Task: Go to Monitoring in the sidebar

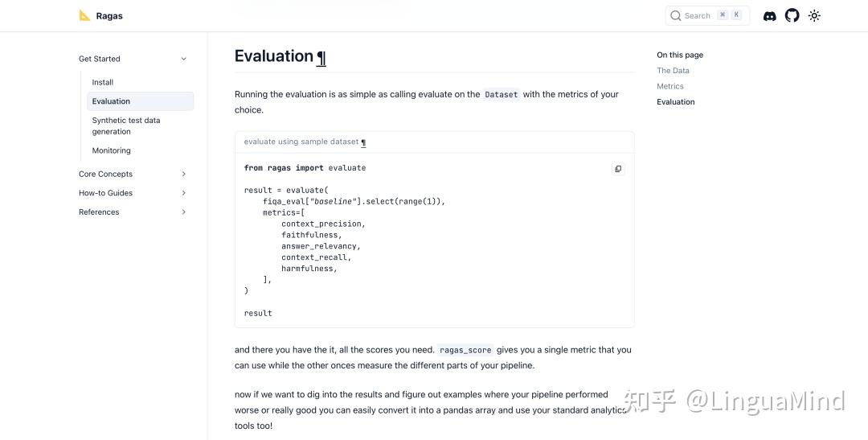Action: pos(111,150)
